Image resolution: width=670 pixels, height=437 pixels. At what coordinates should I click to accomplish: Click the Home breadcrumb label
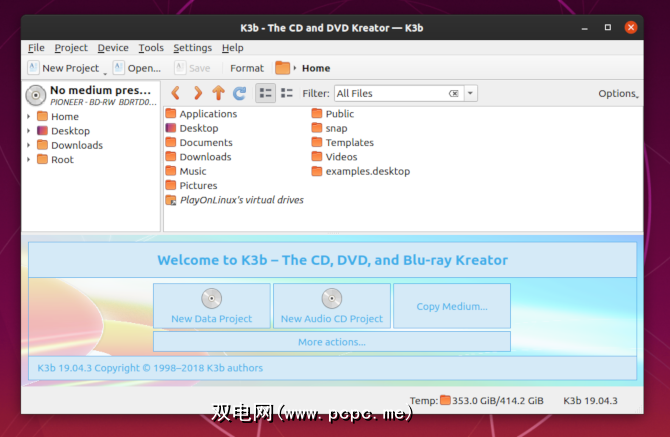click(316, 68)
